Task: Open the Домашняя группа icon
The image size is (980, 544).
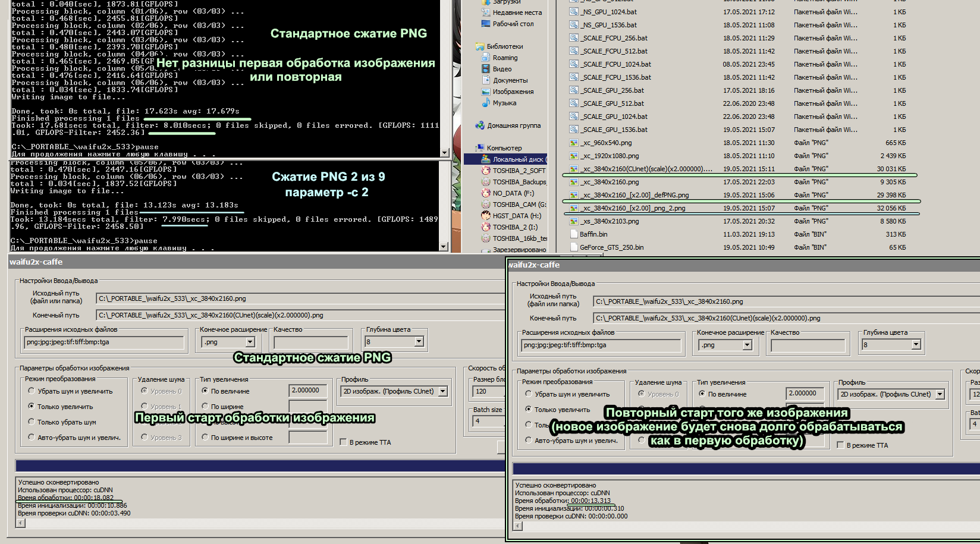Action: coord(480,125)
